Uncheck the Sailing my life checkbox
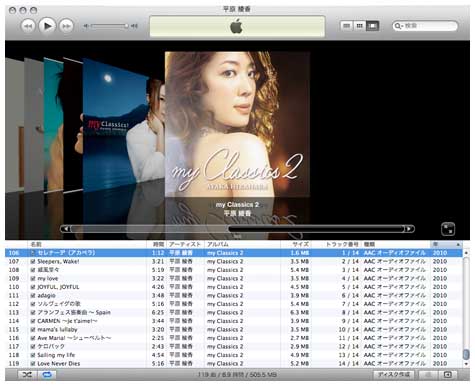The height and width of the screenshot is (386, 475). coord(33,355)
